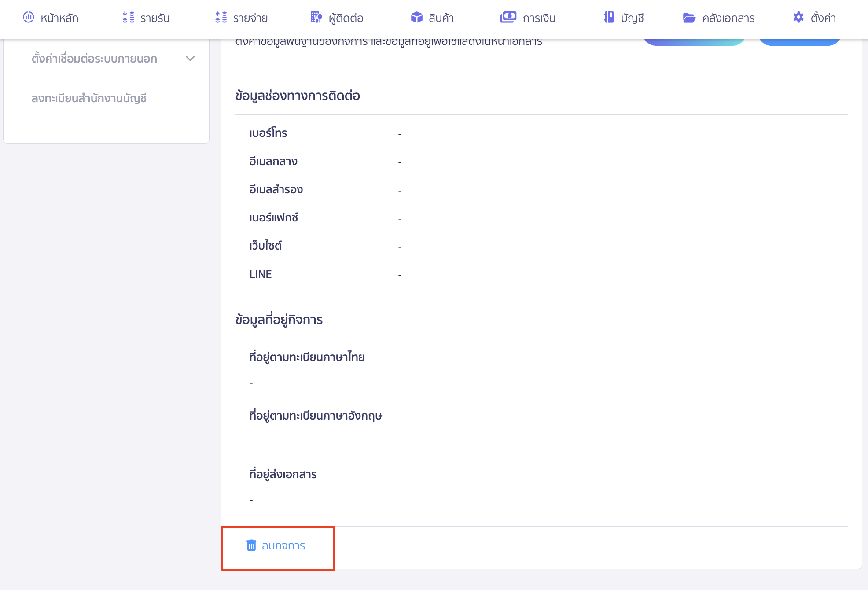The image size is (868, 590).
Task: Open the ตั้งค่า menu label
Action: pyautogui.click(x=823, y=18)
